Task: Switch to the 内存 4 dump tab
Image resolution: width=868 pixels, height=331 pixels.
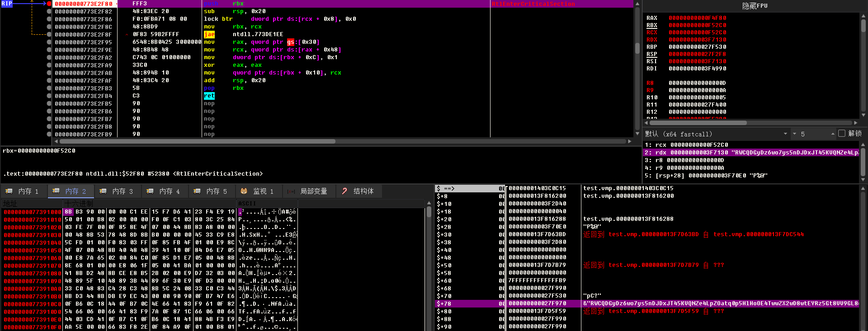Action: (x=165, y=191)
